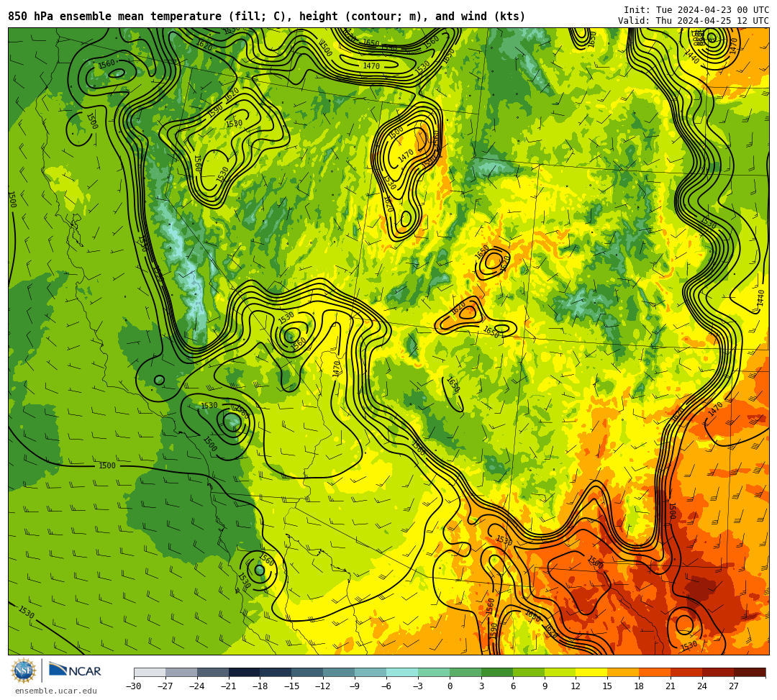Click the -12 colorbar tick label

(324, 686)
